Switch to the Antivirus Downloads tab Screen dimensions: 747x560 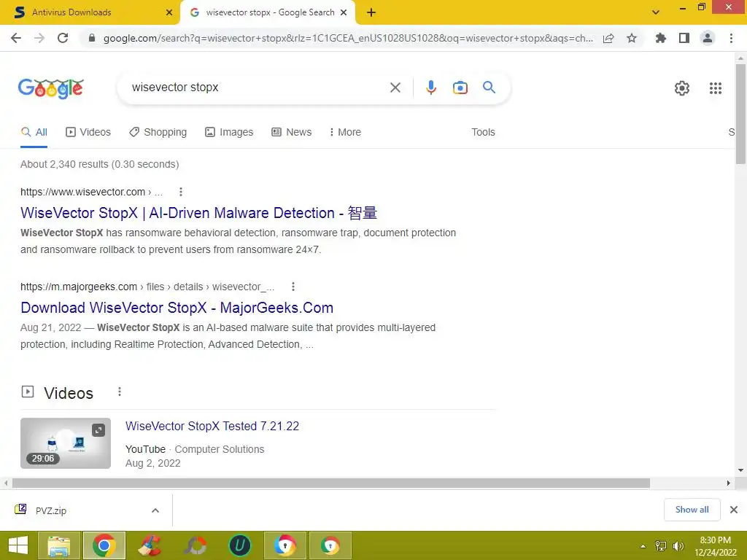pyautogui.click(x=90, y=12)
